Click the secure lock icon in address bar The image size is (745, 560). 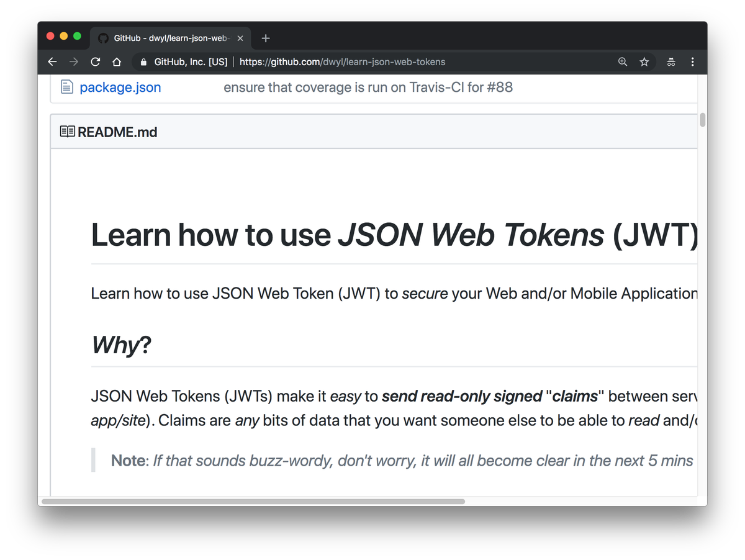[143, 62]
